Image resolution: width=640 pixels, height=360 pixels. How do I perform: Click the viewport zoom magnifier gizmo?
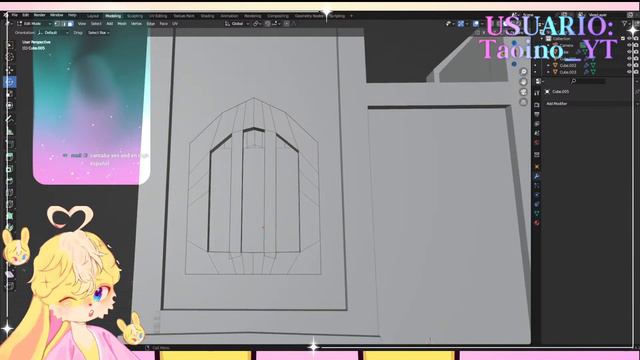click(x=523, y=72)
